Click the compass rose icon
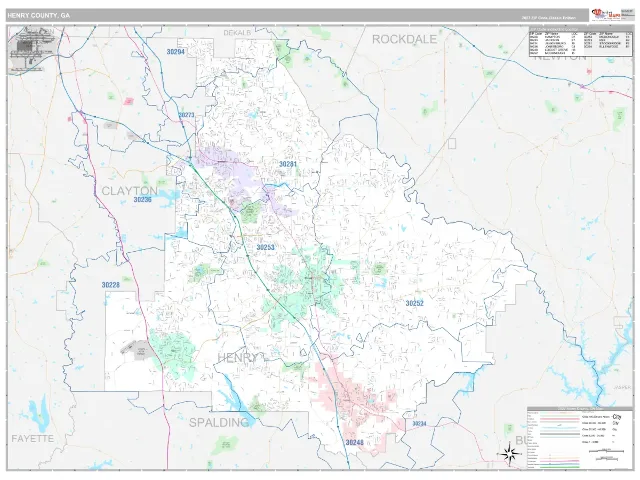This screenshot has height=480, width=640. click(x=511, y=453)
